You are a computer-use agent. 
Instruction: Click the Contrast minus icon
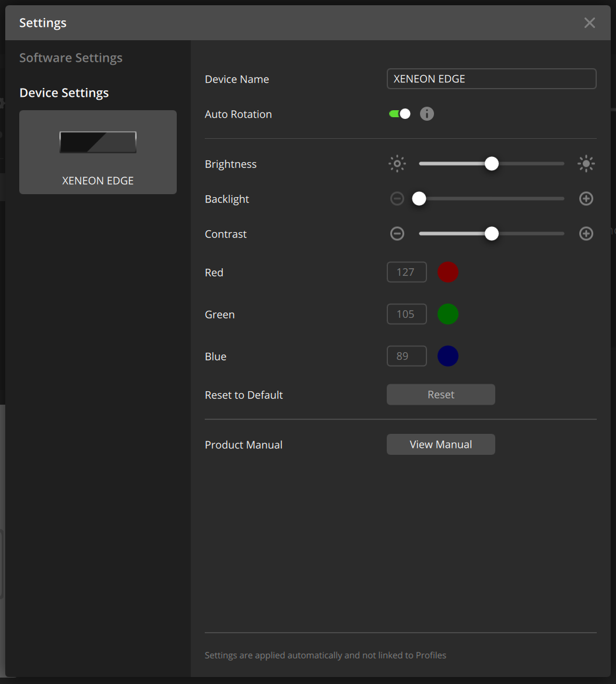(x=397, y=234)
